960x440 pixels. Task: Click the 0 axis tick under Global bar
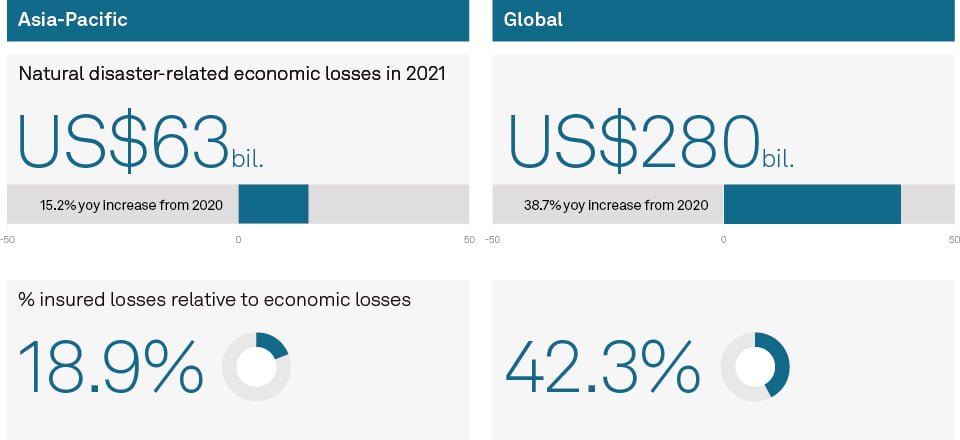click(723, 240)
